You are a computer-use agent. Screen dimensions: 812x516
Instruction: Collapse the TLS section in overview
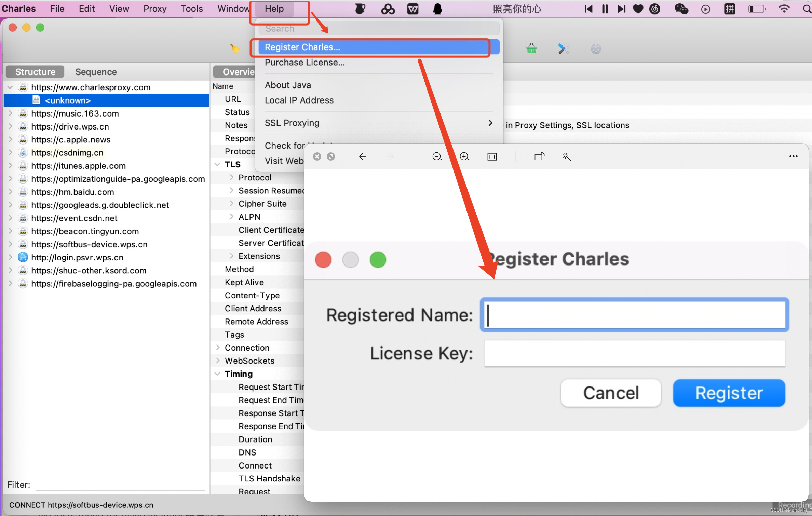click(217, 164)
